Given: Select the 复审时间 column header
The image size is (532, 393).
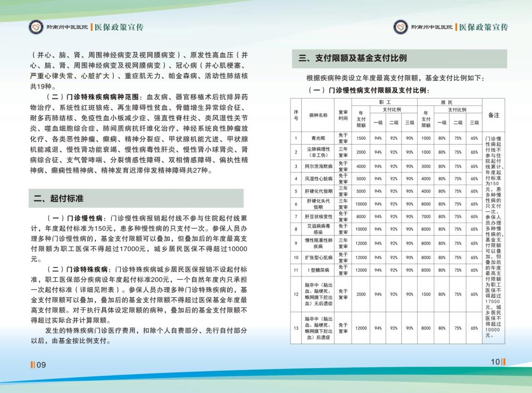Looking at the screenshot, I should click(x=343, y=115).
